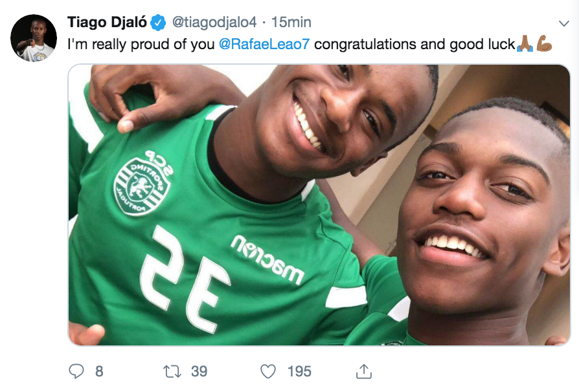The image size is (579, 392).
Task: Like the tweet with the heart icon
Action: pyautogui.click(x=268, y=371)
